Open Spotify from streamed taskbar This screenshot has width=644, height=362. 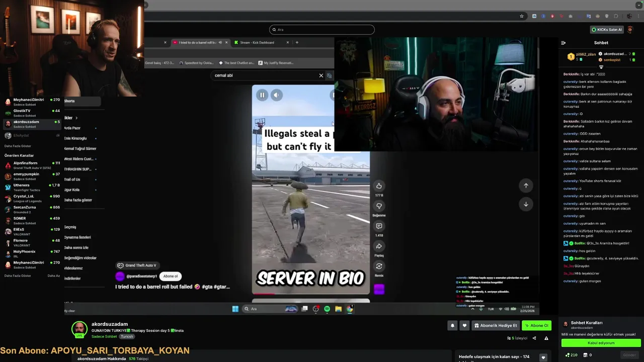pyautogui.click(x=327, y=309)
